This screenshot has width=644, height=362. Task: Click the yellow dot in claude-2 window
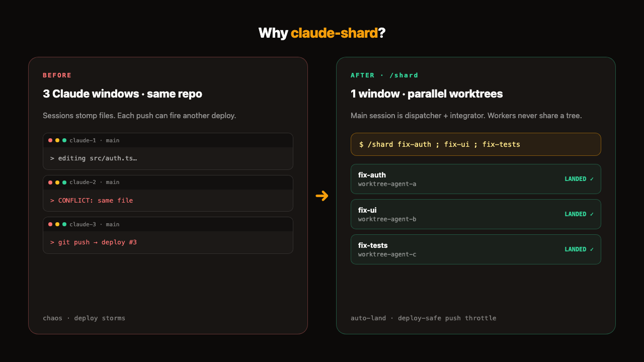pyautogui.click(x=57, y=183)
